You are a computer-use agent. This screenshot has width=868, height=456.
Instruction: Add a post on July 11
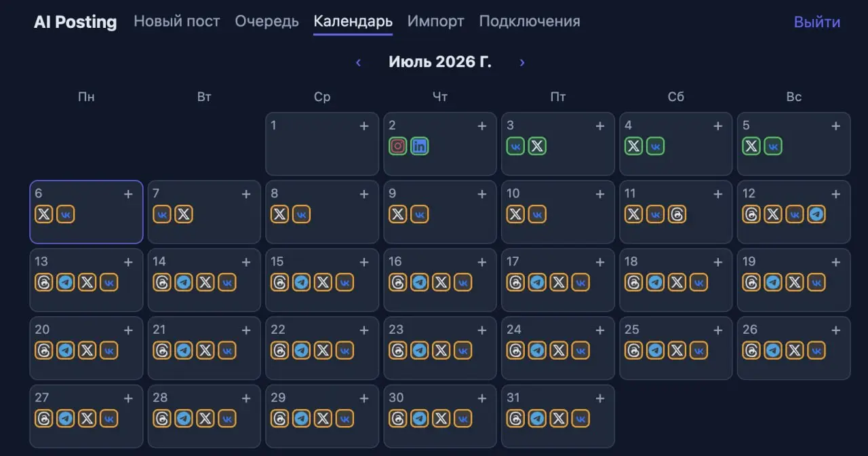(718, 194)
